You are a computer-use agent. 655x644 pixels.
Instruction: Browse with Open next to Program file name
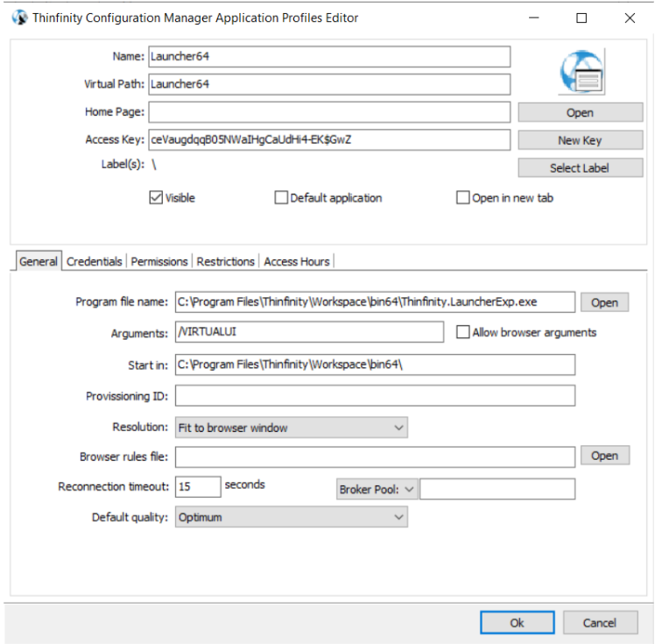pos(604,302)
